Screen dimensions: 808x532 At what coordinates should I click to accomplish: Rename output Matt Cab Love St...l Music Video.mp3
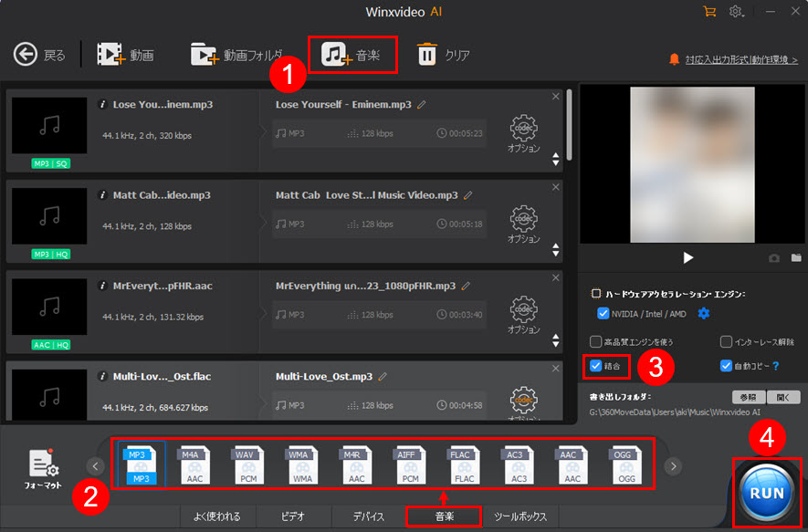coord(467,195)
